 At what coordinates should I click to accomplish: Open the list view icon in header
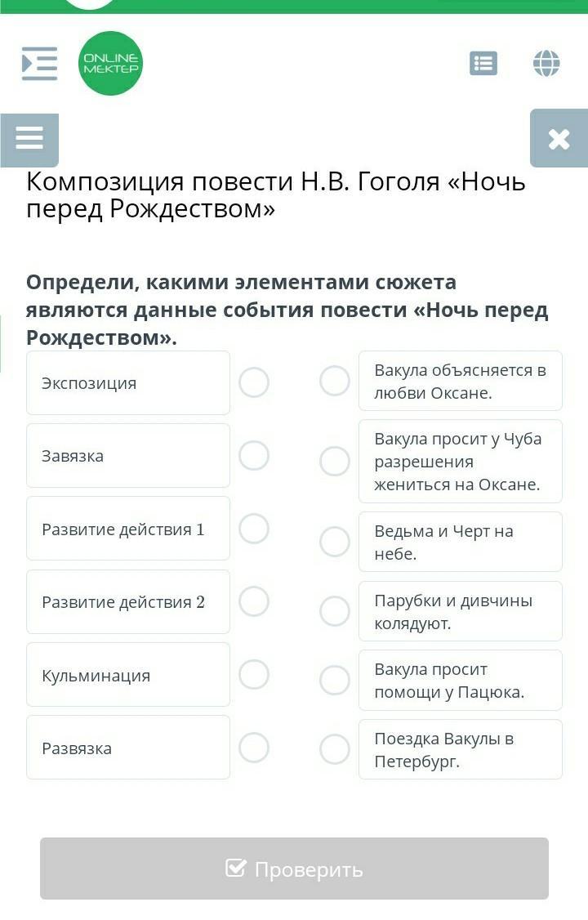pyautogui.click(x=483, y=63)
